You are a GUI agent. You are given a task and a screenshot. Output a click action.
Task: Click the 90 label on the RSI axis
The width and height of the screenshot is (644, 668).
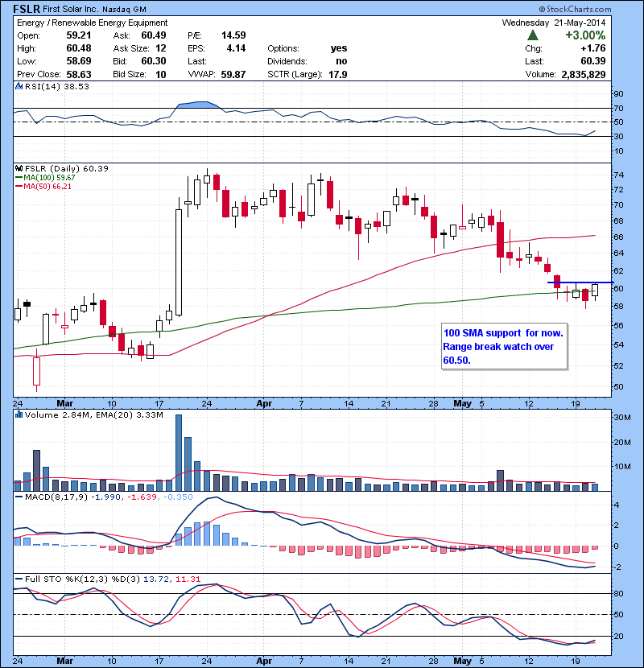pos(618,93)
